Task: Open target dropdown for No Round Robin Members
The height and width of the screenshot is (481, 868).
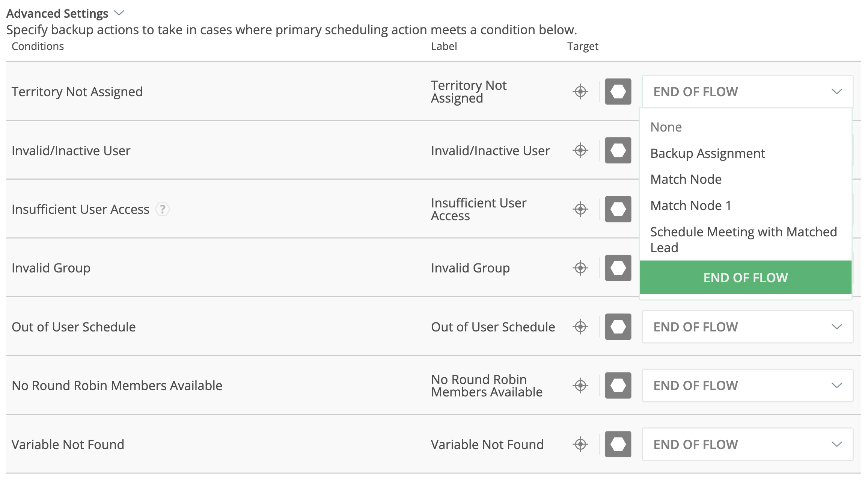Action: (747, 386)
